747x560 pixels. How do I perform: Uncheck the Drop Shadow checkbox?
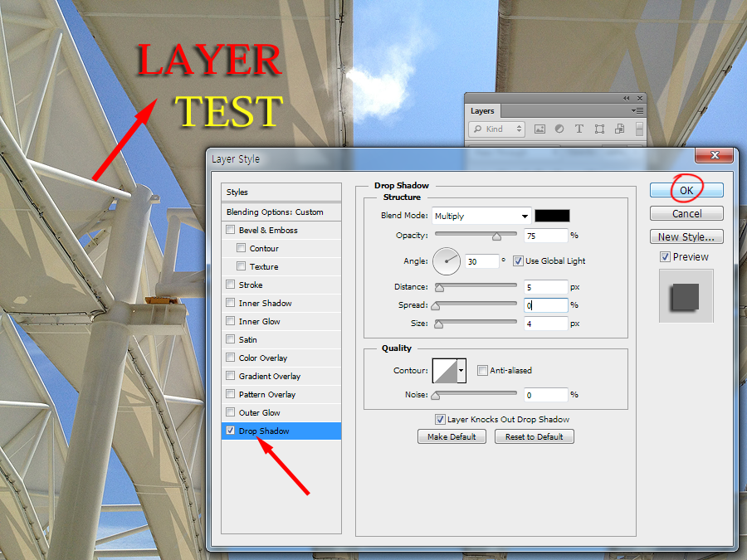231,430
